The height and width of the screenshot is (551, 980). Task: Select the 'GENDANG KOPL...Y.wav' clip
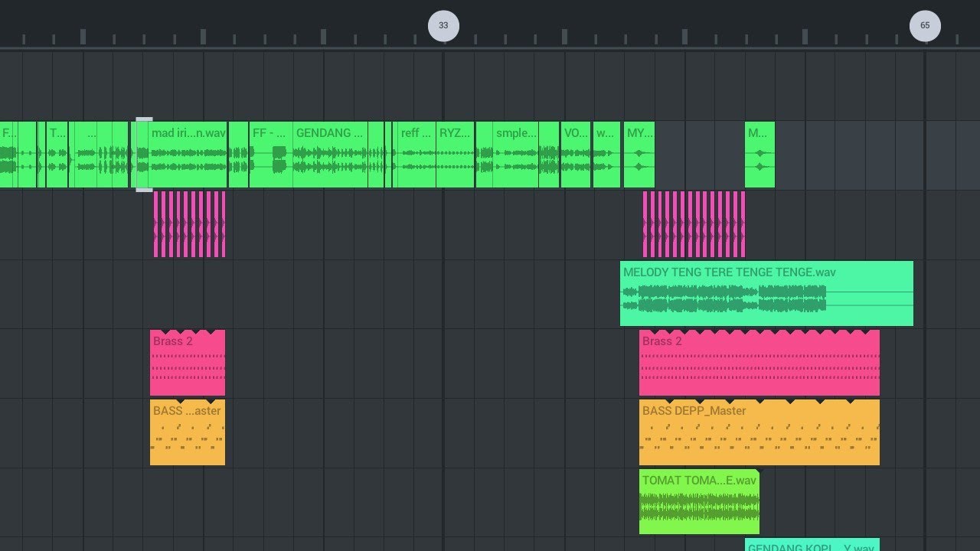click(812, 545)
